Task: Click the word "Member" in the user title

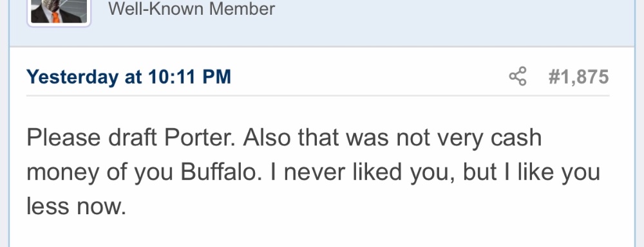Action: (x=242, y=8)
